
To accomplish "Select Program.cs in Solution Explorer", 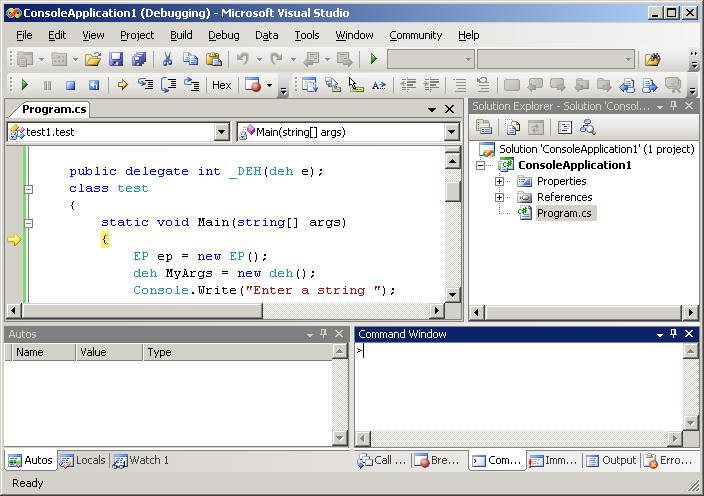I will (565, 213).
